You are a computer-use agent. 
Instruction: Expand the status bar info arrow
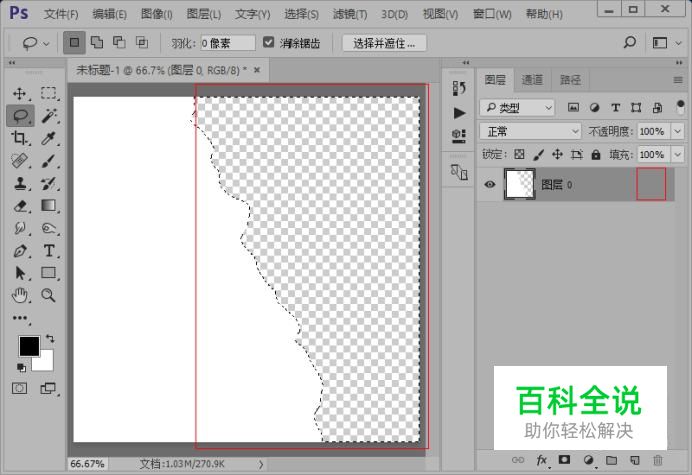[x=261, y=464]
